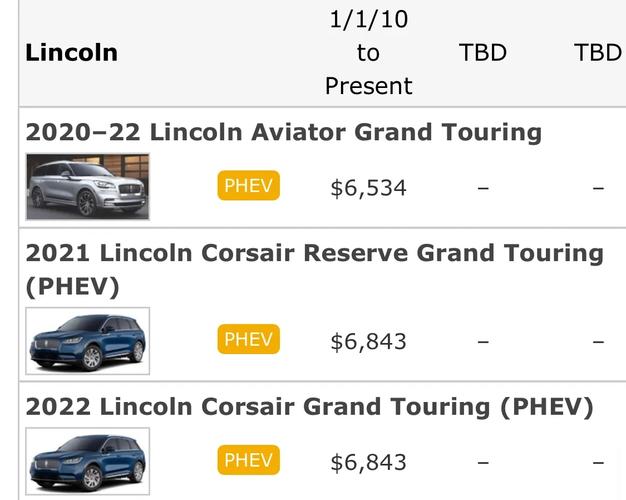This screenshot has width=626, height=500.
Task: Select the $6,843 amount for 2021 Corsair Reserve
Action: pyautogui.click(x=368, y=342)
